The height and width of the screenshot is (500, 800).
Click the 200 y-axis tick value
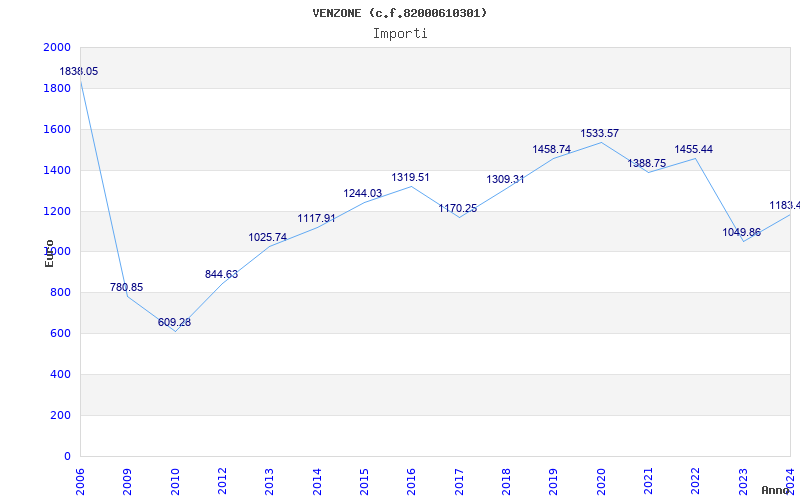click(x=60, y=415)
